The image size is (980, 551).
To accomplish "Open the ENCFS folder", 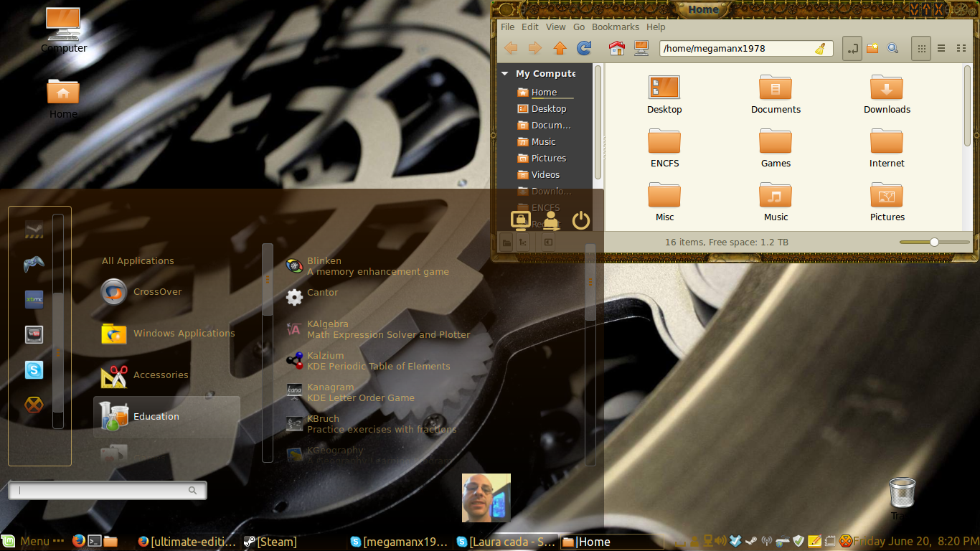I will [x=664, y=149].
